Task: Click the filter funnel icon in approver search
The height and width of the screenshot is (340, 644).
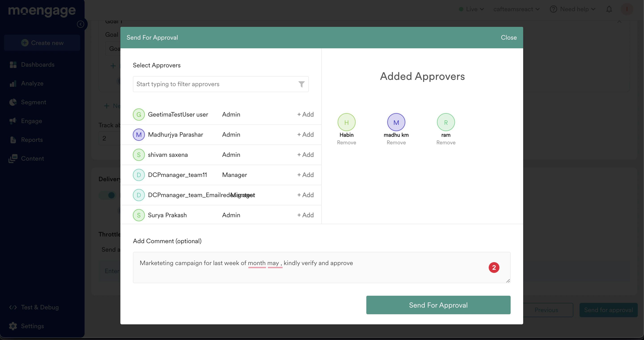Action: (x=301, y=84)
